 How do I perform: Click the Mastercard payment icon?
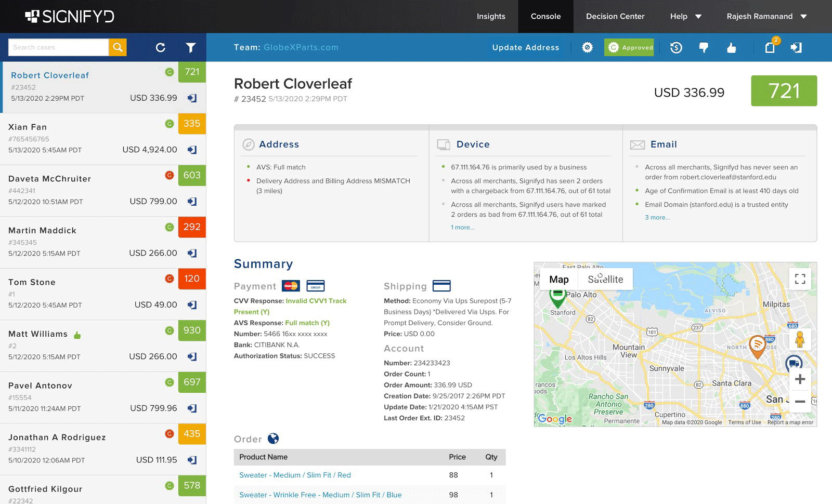tap(291, 286)
